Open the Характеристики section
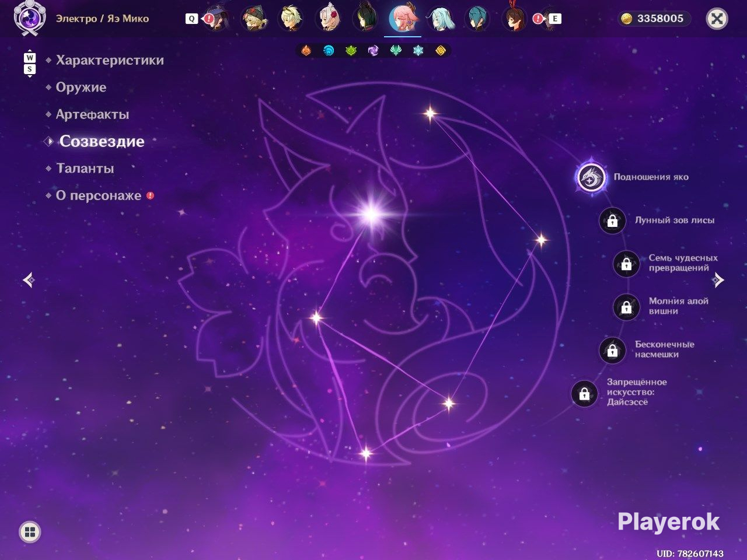Viewport: 747px width, 560px height. point(110,60)
